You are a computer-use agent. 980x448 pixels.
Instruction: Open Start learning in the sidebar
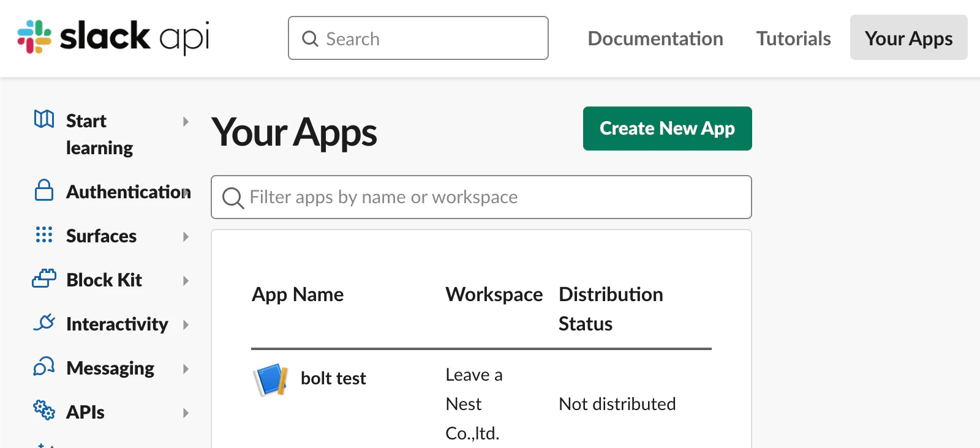coord(99,134)
